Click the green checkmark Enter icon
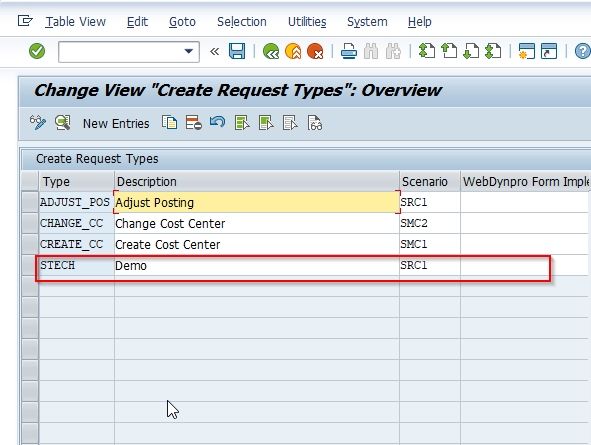The height and width of the screenshot is (445, 591). [37, 51]
